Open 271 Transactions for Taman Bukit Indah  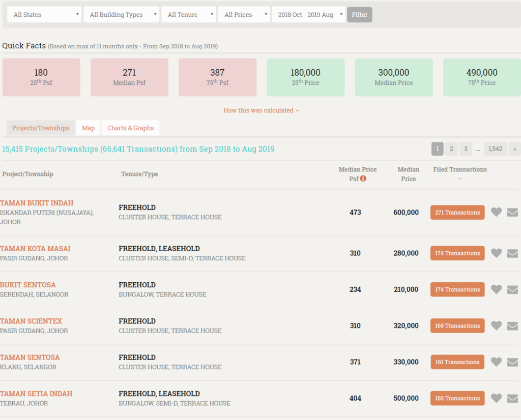click(x=457, y=213)
